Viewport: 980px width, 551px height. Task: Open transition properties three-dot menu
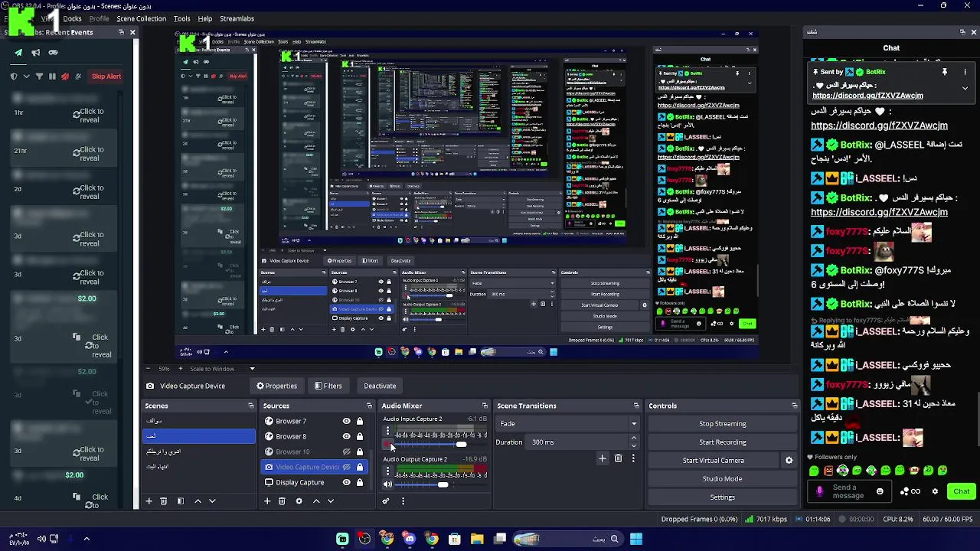click(633, 458)
